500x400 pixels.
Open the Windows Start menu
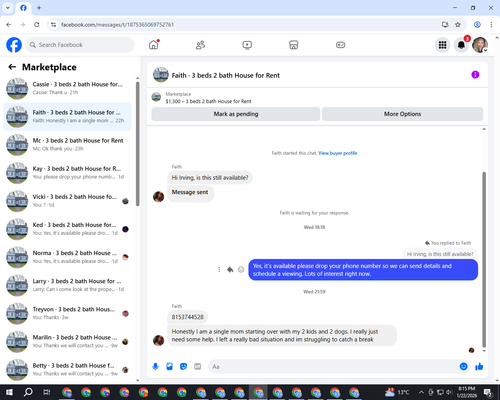point(9,392)
